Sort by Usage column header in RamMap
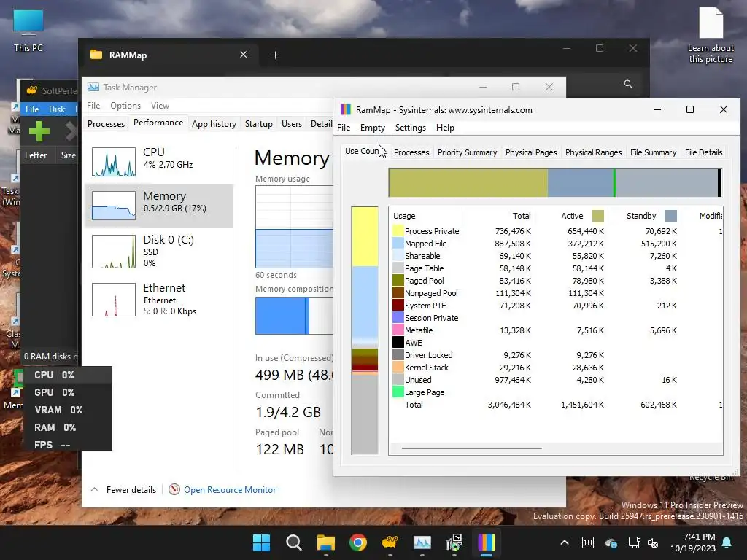The width and height of the screenshot is (747, 560). pyautogui.click(x=425, y=216)
